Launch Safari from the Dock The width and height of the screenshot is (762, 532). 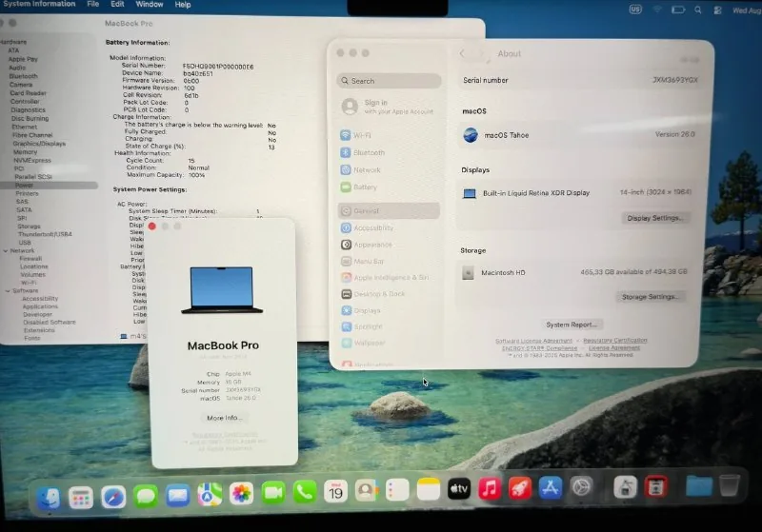point(113,497)
